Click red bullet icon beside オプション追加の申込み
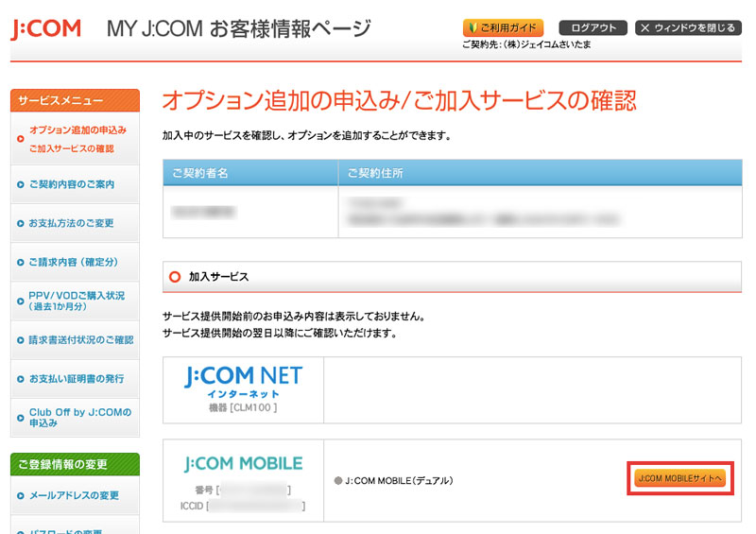The width and height of the screenshot is (756, 534). pyautogui.click(x=20, y=139)
